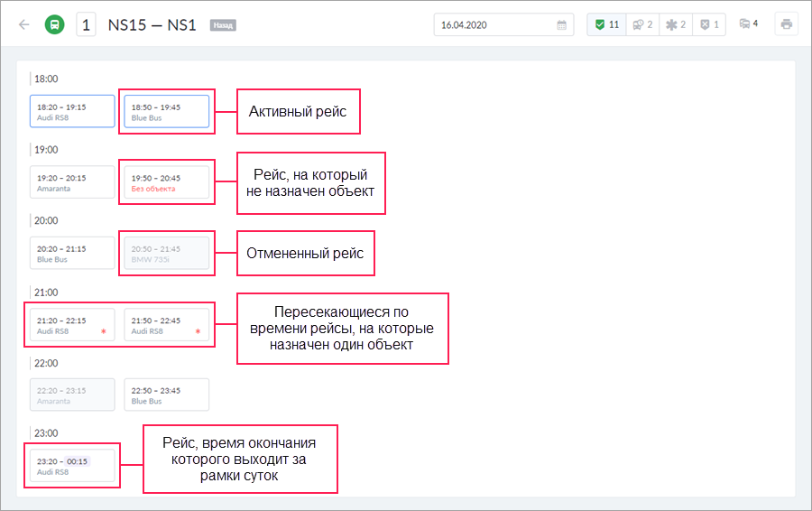Click the route title NS15 — NS1

(x=152, y=25)
